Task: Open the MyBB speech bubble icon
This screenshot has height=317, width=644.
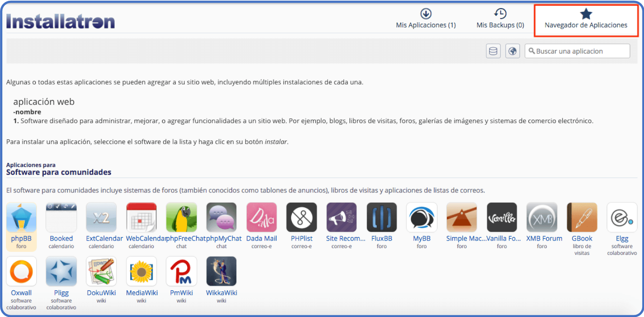Action: click(x=422, y=217)
